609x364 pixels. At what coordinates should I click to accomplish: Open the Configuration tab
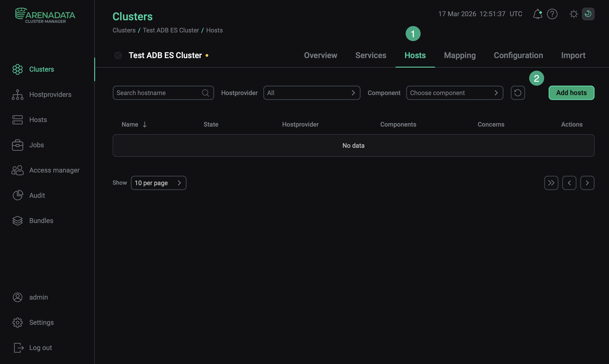[x=518, y=55]
